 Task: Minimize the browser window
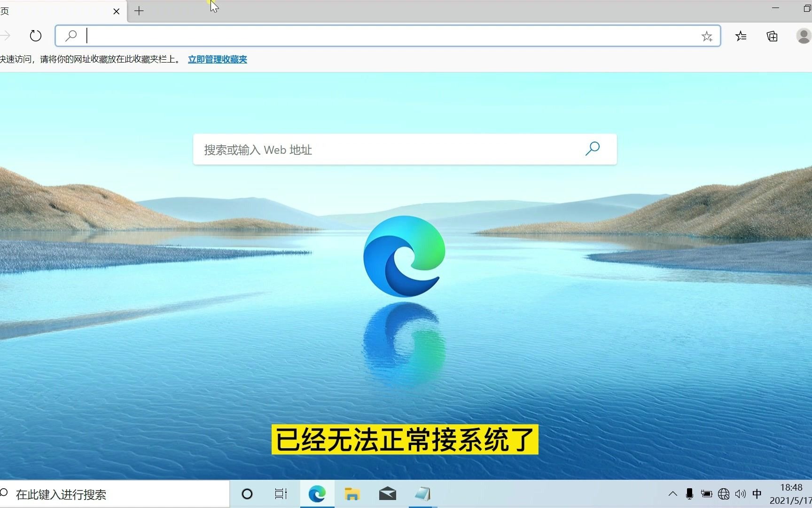(775, 8)
